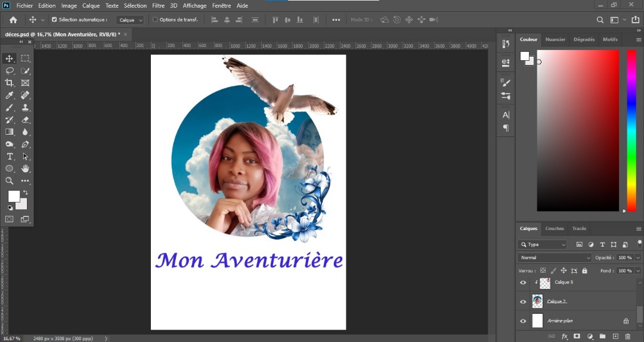The image size is (644, 342).
Task: Select the Crop tool
Action: pyautogui.click(x=10, y=83)
